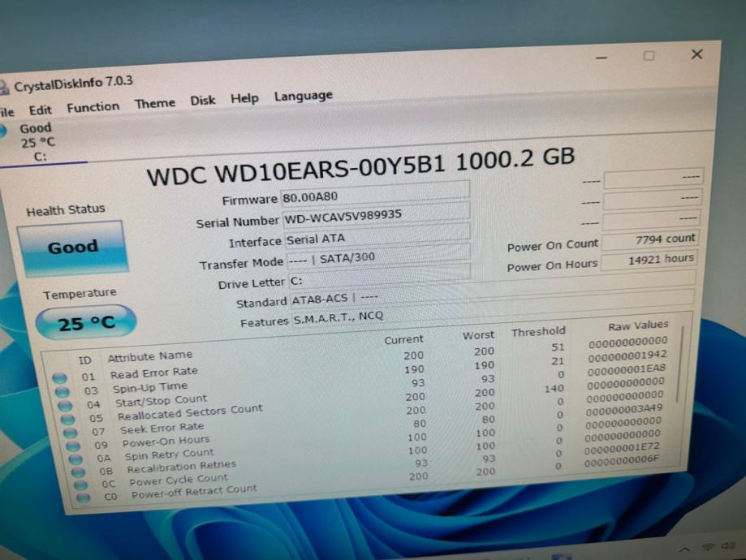
Task: Click the Serial Number field WD-WCAV5V989935
Action: point(377,213)
